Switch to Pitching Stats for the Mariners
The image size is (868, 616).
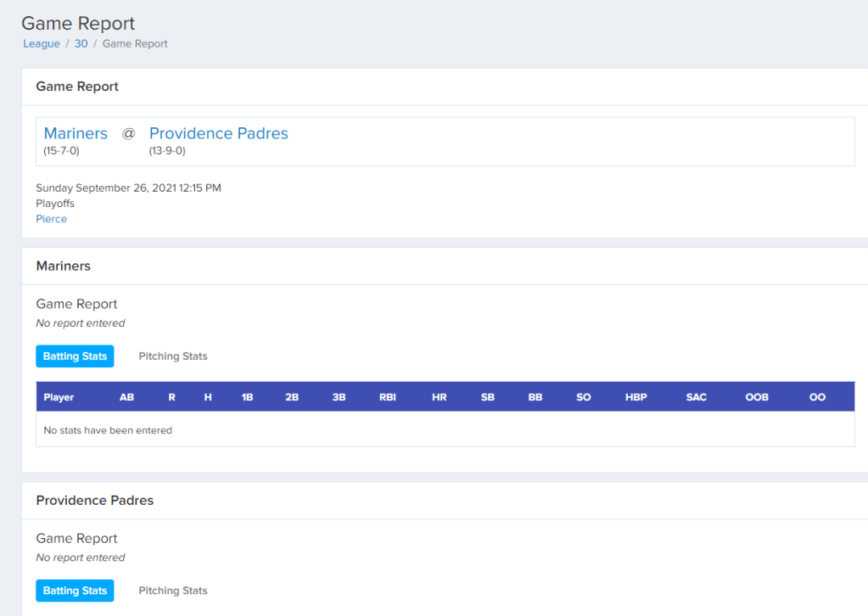pyautogui.click(x=172, y=356)
